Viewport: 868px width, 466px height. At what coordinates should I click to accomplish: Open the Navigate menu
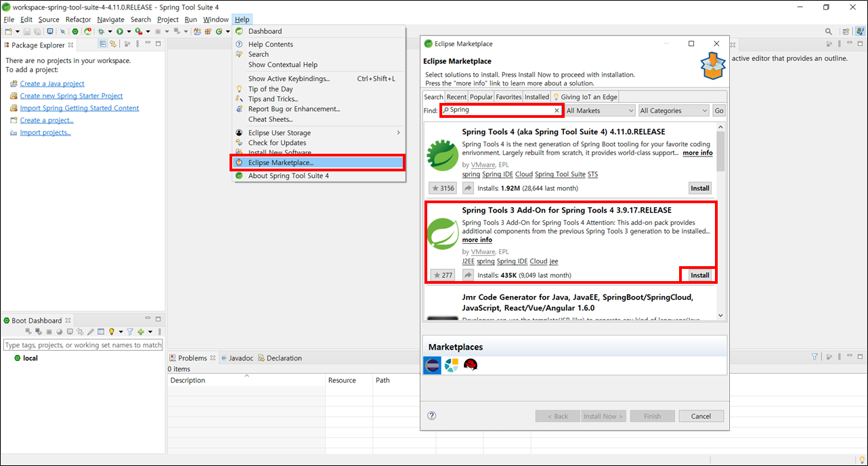[110, 20]
